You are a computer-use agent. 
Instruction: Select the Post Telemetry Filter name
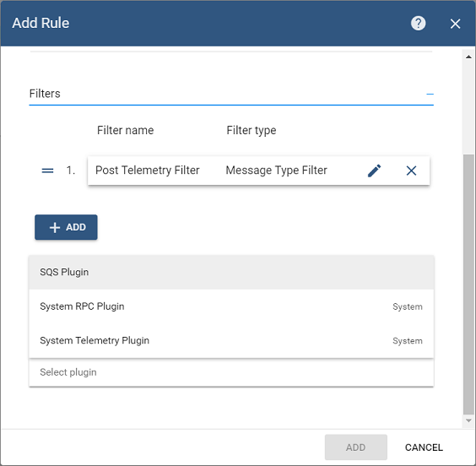[x=147, y=170]
